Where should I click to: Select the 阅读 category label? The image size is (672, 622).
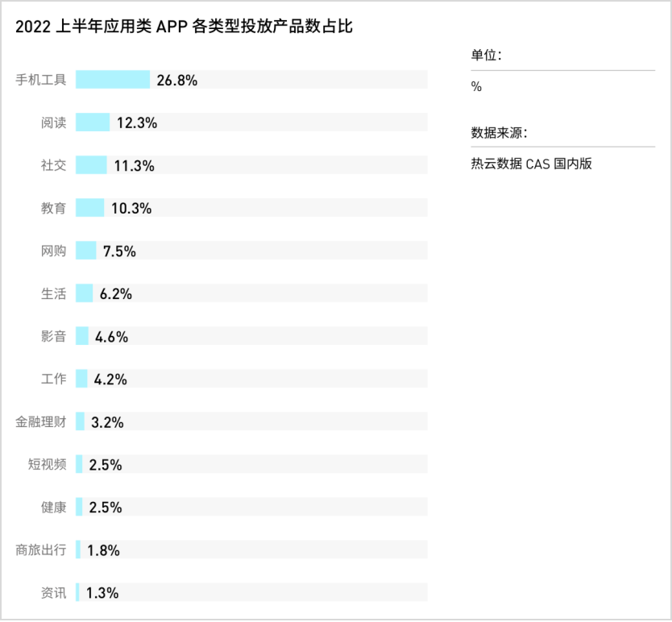[x=54, y=122]
